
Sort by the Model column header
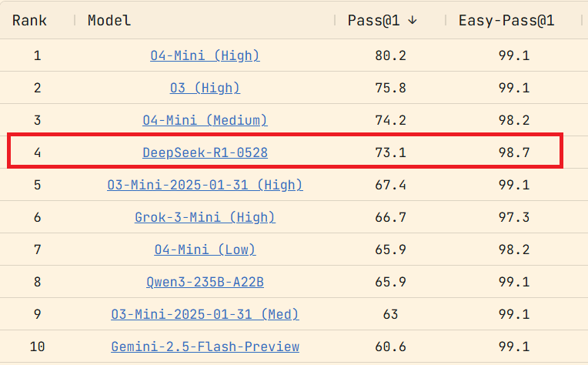click(x=109, y=20)
